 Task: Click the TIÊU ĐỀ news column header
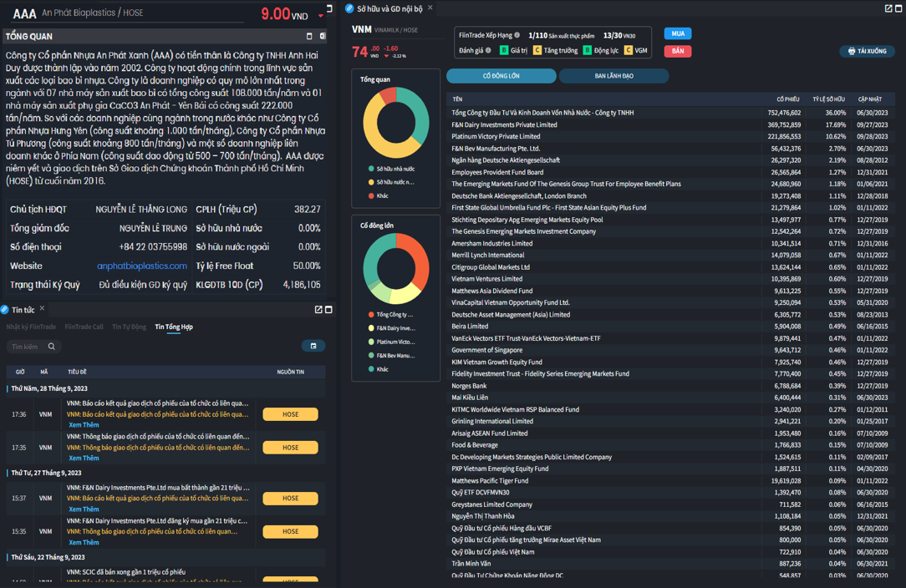(x=77, y=372)
